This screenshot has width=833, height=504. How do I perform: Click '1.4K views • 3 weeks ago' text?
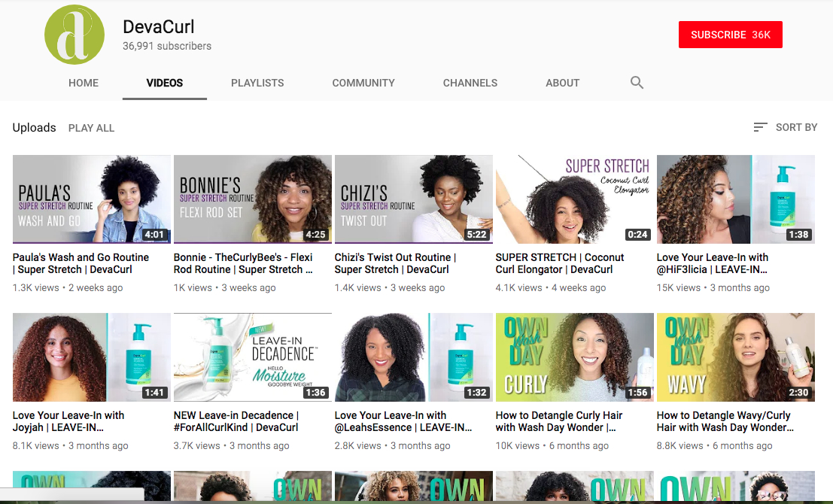[x=390, y=288]
